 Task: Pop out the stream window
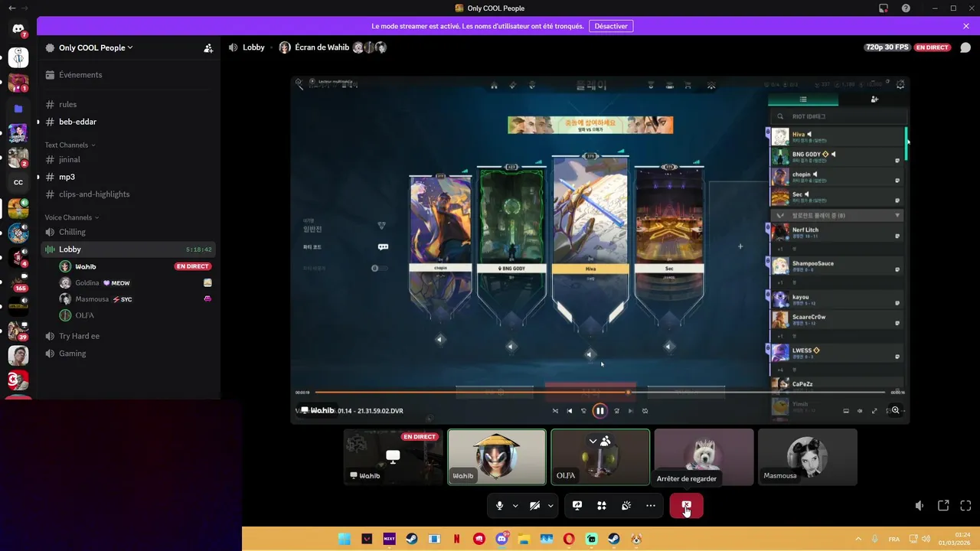[x=943, y=506]
